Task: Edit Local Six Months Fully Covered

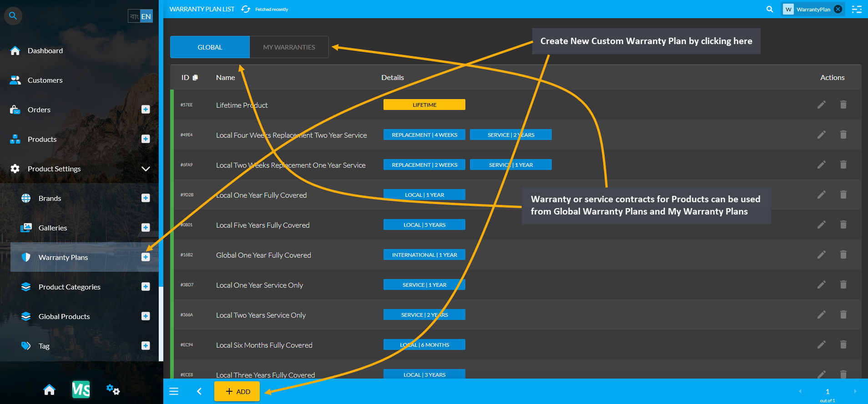Action: pyautogui.click(x=821, y=344)
